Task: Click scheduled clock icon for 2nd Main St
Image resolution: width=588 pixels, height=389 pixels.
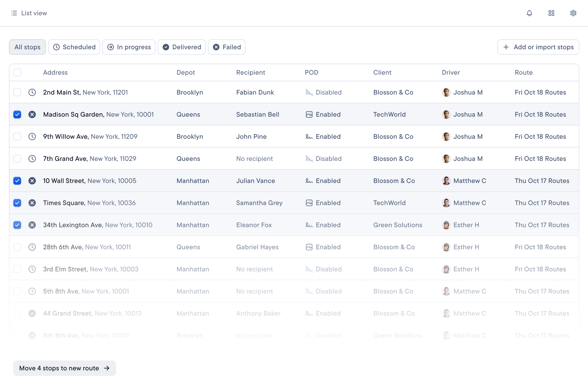Action: point(32,92)
